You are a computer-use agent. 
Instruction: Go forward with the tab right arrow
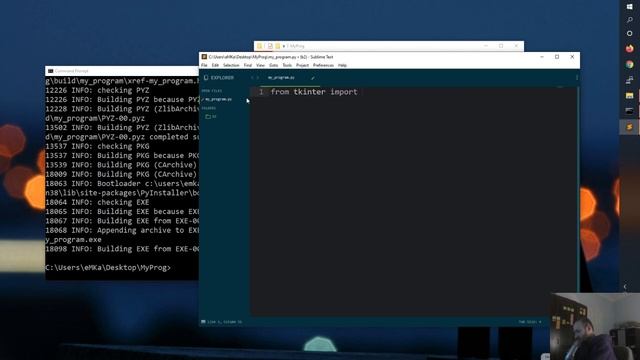click(258, 78)
